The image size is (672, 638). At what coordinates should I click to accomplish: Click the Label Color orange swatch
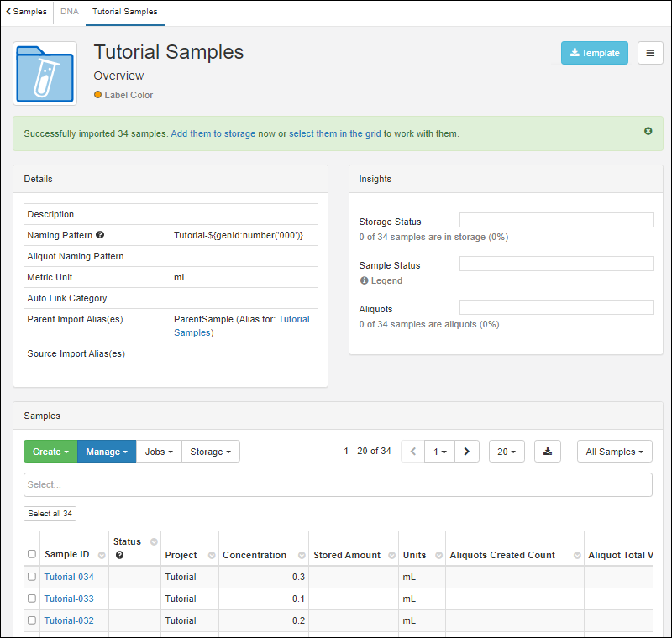click(98, 95)
